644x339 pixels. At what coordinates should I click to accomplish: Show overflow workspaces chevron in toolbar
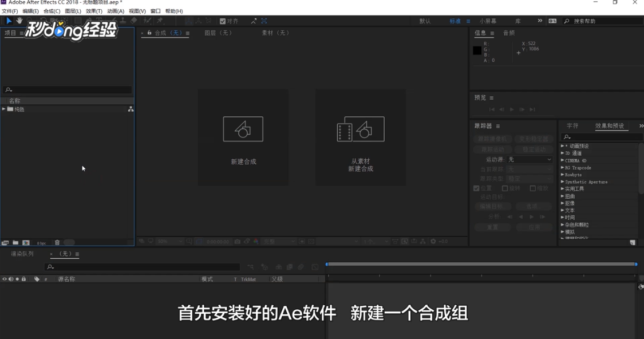540,21
